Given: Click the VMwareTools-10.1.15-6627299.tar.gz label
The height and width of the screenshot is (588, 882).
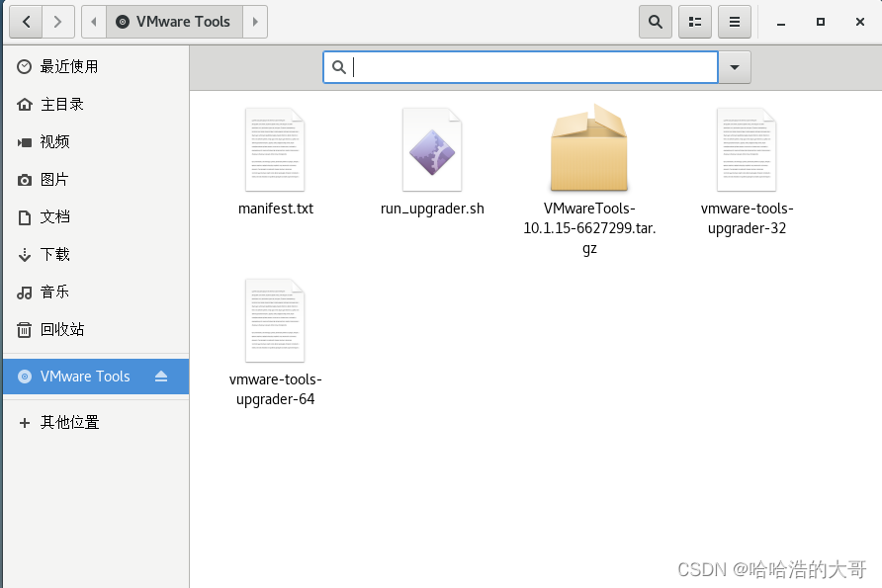Looking at the screenshot, I should [x=589, y=228].
